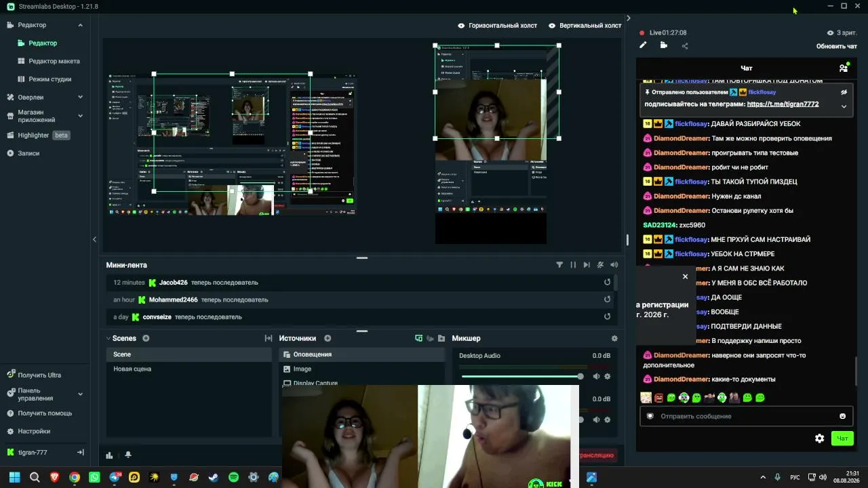
Task: Open the Windows Start menu
Action: [14, 477]
